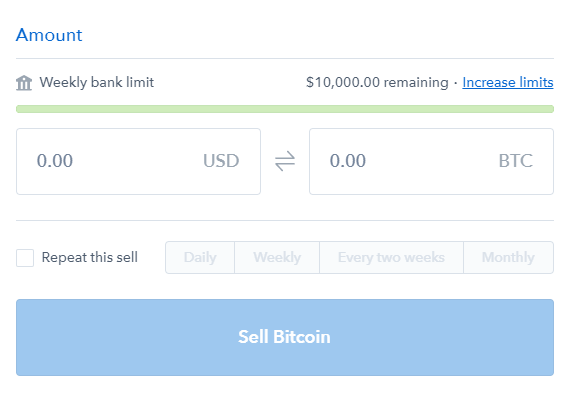This screenshot has width=569, height=396.
Task: Click the BTC currency label
Action: (516, 161)
